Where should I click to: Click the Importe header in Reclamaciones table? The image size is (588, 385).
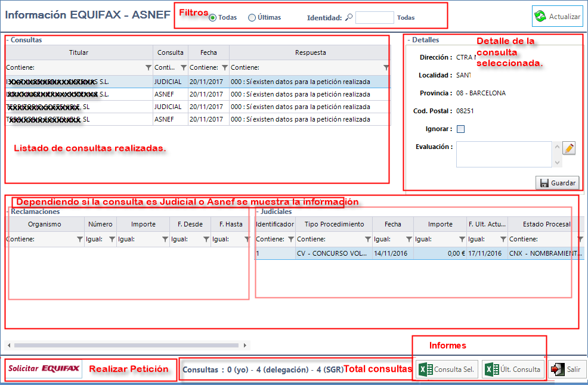(x=143, y=224)
